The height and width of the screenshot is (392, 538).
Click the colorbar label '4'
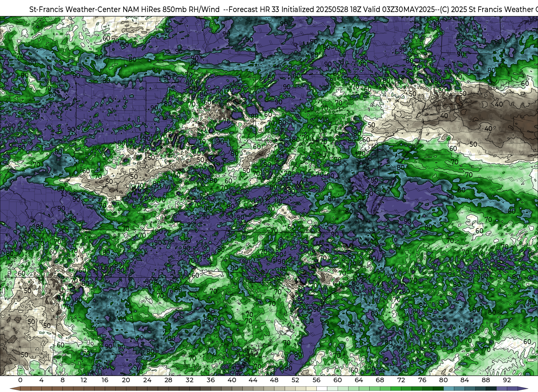[x=41, y=380]
